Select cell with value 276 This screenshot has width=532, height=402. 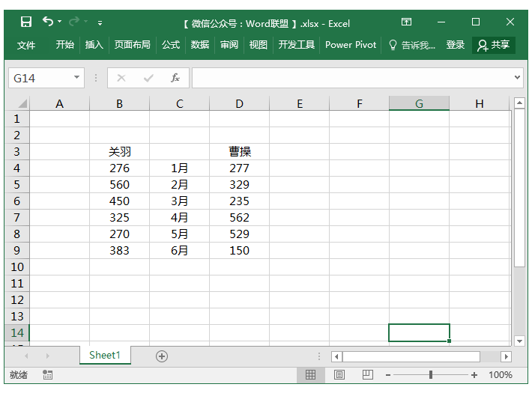click(x=119, y=168)
